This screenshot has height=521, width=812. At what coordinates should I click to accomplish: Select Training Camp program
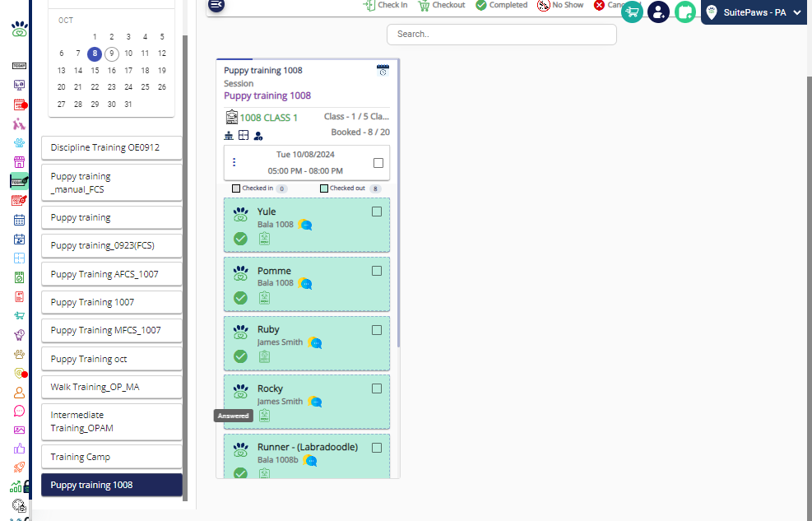pos(112,457)
